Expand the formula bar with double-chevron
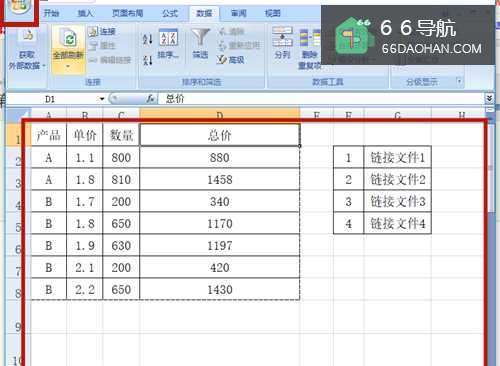The width and height of the screenshot is (500, 366). pos(489,98)
